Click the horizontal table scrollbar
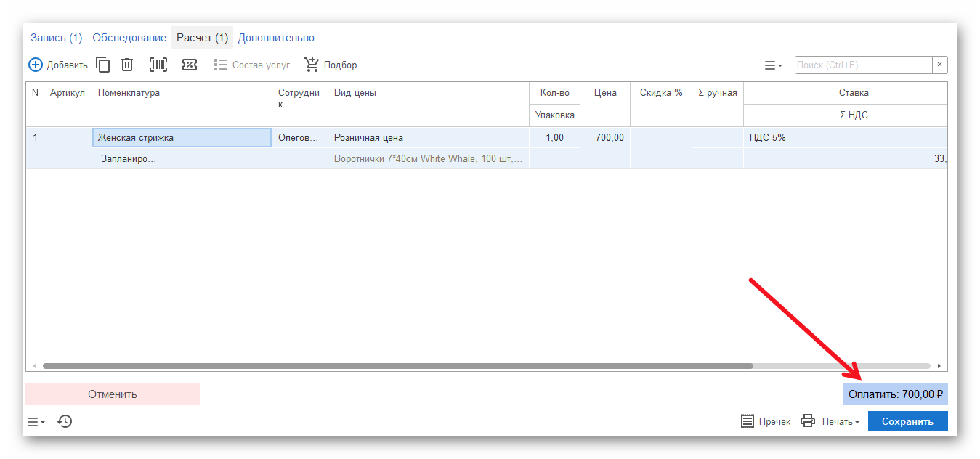 (397, 366)
